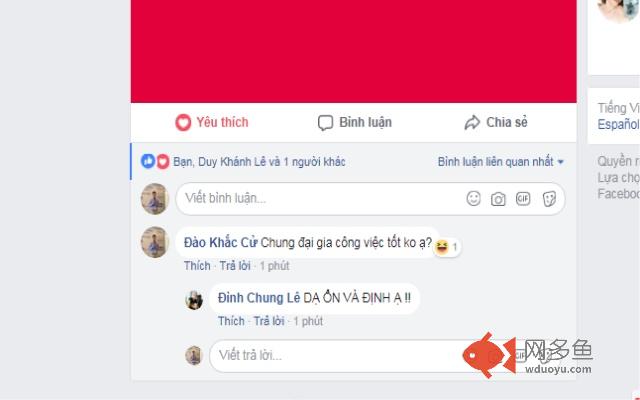Open the sticker picker icon
This screenshot has width=640, height=400.
point(549,199)
